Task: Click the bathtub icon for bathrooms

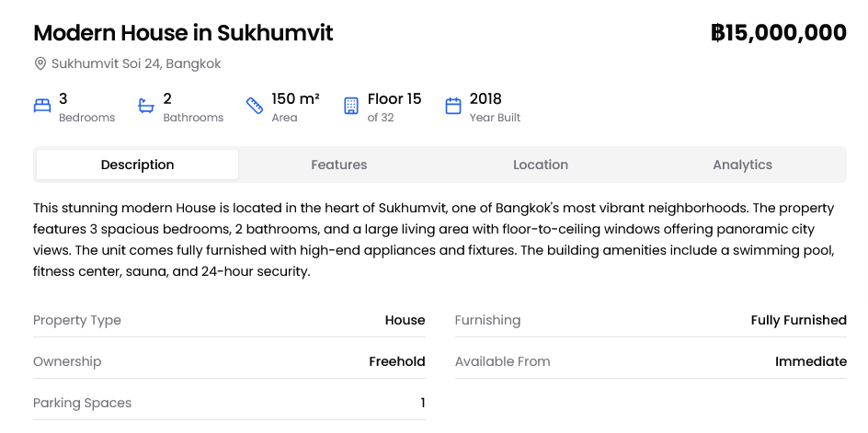Action: pyautogui.click(x=146, y=106)
